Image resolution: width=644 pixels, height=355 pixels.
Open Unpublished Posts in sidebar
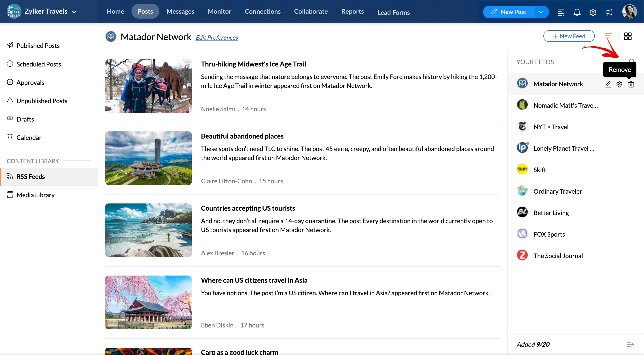pos(49,101)
